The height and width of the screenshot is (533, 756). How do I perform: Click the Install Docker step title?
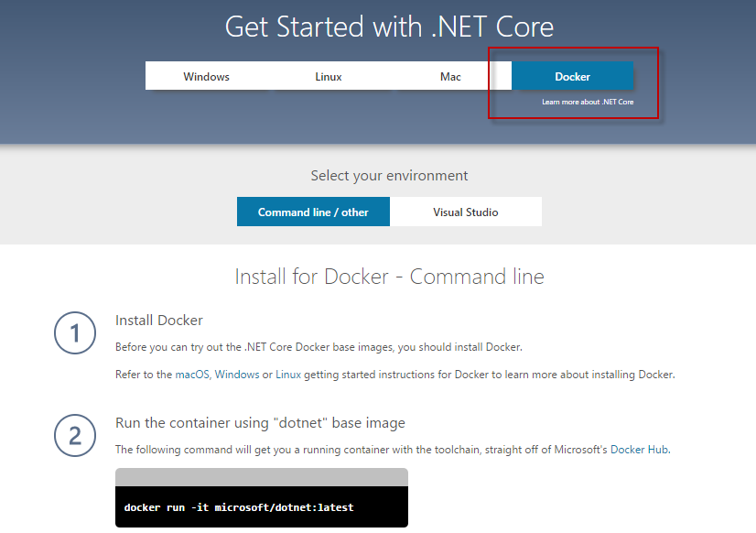(159, 321)
